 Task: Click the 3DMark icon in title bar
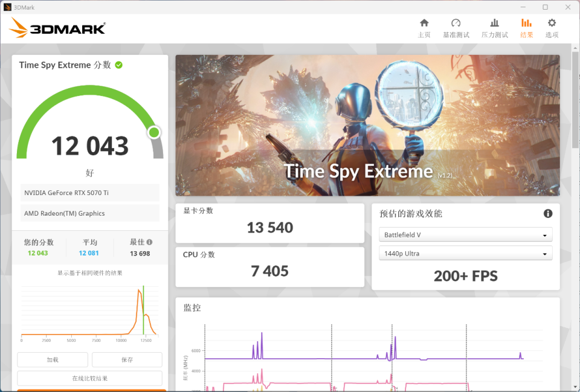[7, 7]
